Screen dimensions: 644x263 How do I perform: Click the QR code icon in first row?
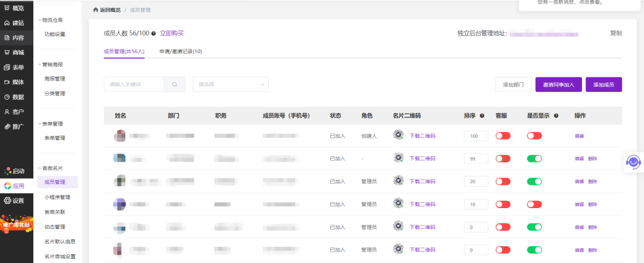click(398, 135)
